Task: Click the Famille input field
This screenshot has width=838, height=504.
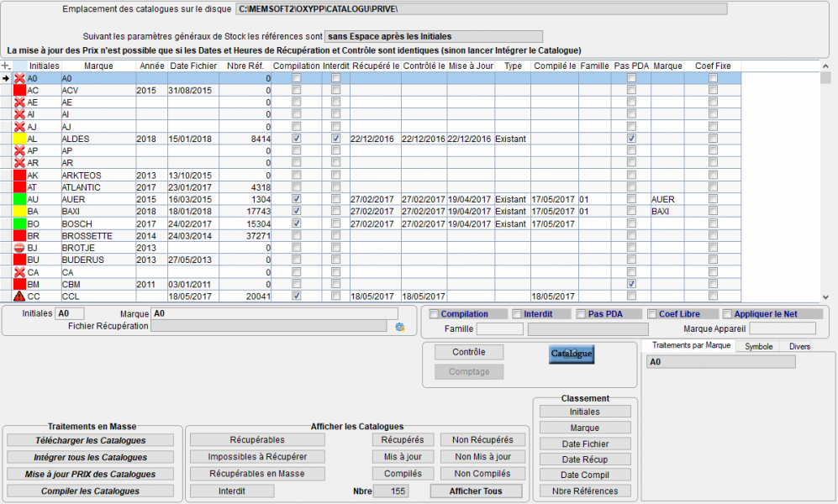Action: (x=500, y=329)
